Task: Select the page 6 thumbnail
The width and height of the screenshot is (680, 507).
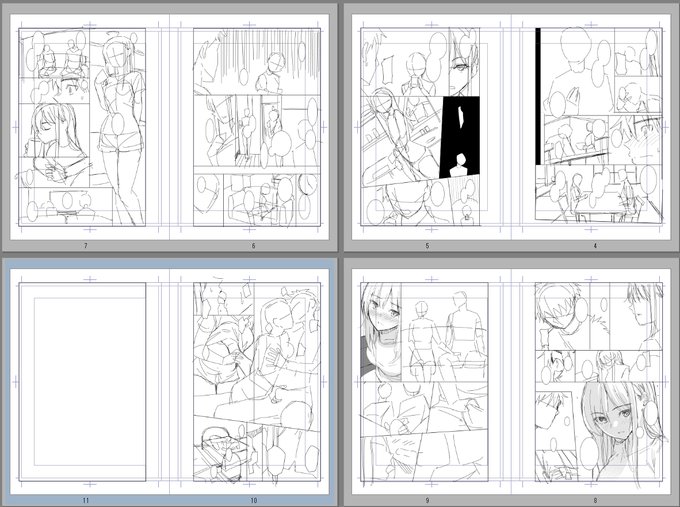Action: 249,127
